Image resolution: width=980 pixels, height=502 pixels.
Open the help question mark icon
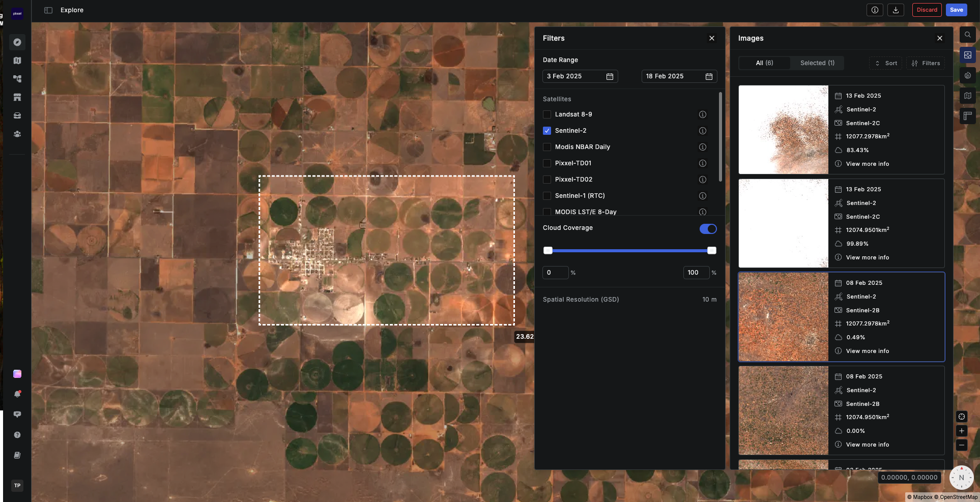pos(17,435)
